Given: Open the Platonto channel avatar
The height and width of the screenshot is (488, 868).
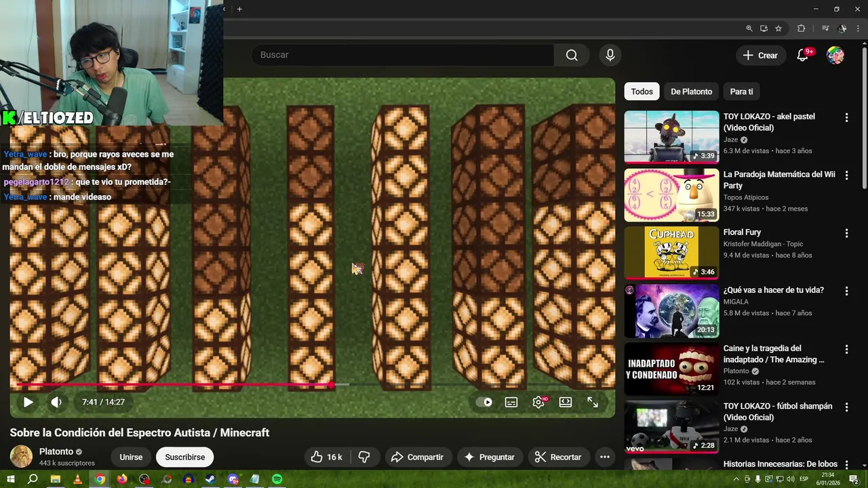Looking at the screenshot, I should coord(21,457).
